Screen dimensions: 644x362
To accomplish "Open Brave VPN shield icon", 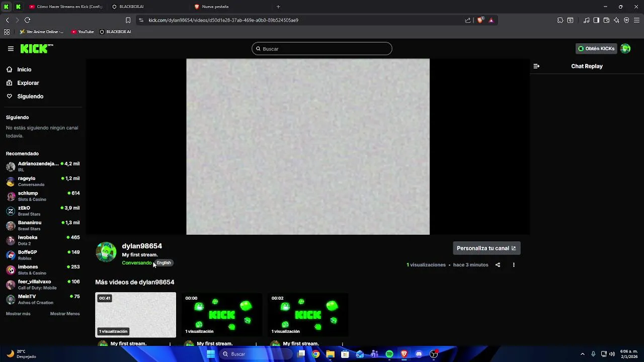I will point(626,20).
